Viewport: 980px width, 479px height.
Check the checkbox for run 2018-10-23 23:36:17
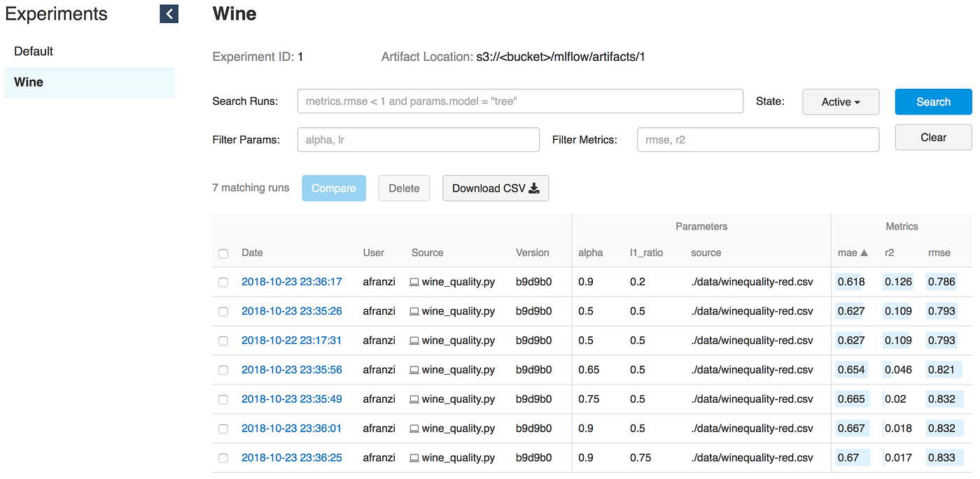(223, 282)
